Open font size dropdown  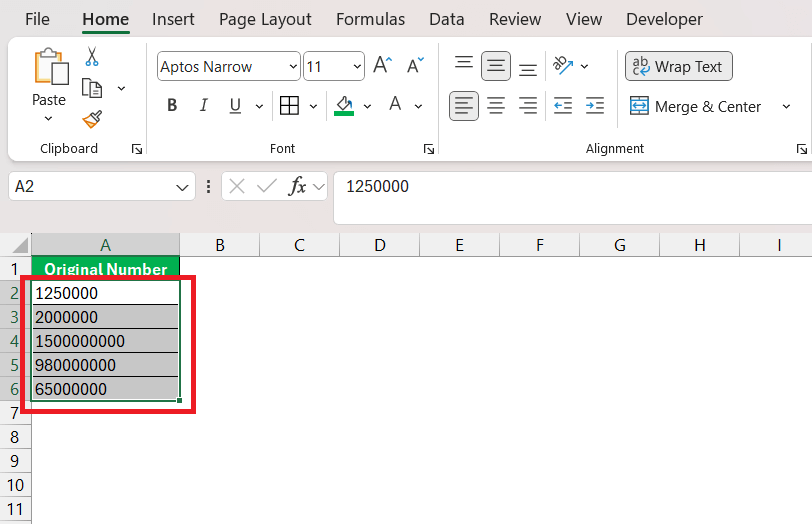click(357, 66)
